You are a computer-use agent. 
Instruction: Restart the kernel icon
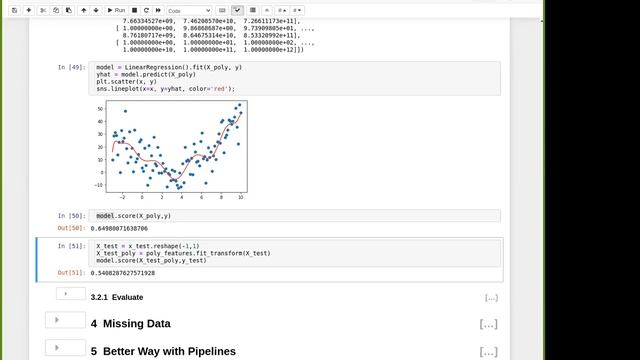click(146, 10)
